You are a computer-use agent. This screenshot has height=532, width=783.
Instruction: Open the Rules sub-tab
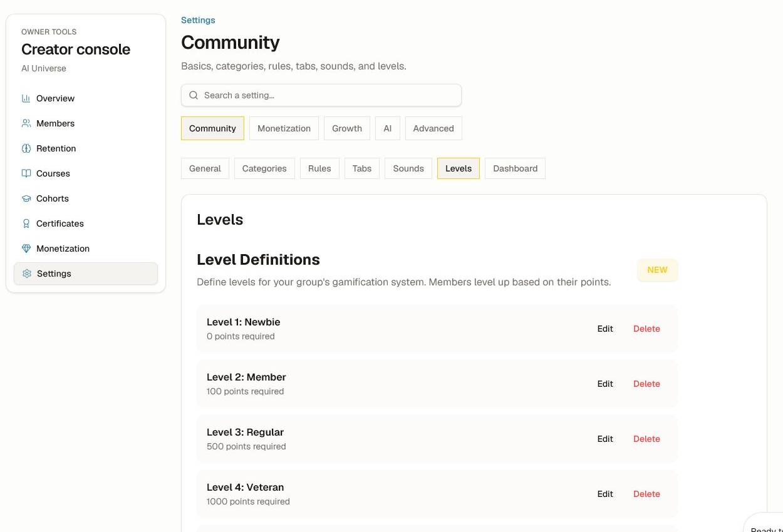pyautogui.click(x=319, y=168)
